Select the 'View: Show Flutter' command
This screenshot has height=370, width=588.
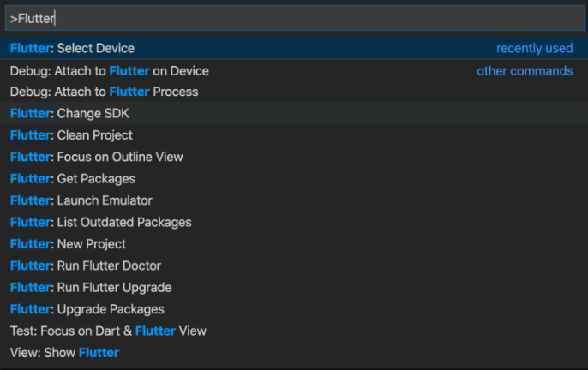[64, 352]
